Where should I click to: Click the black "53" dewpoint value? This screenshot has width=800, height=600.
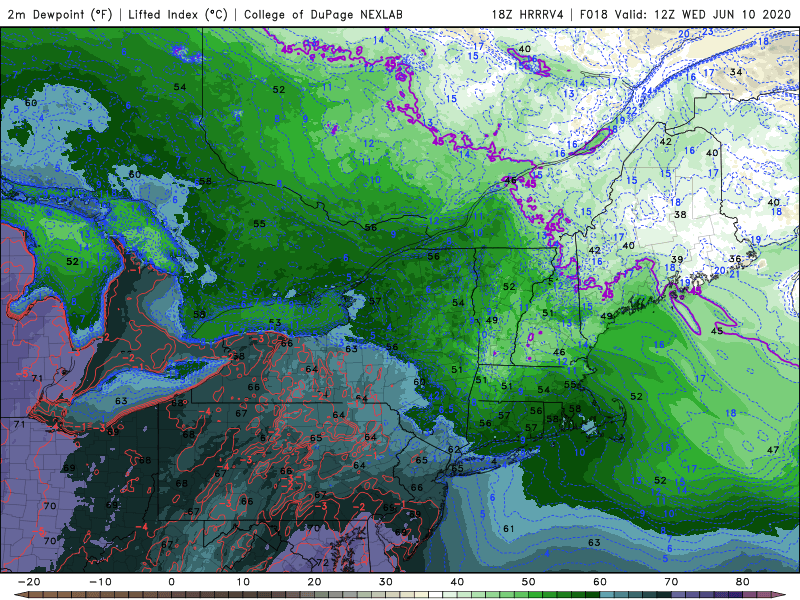275,322
